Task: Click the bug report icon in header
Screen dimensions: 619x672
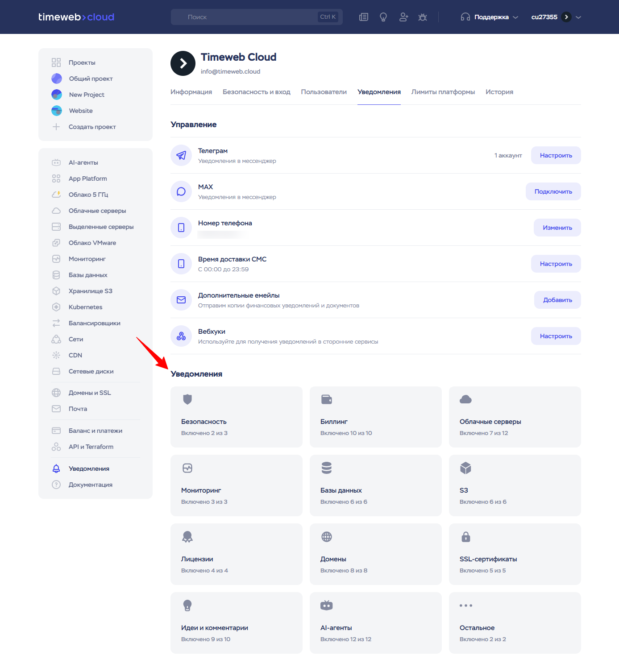Action: pyautogui.click(x=423, y=17)
